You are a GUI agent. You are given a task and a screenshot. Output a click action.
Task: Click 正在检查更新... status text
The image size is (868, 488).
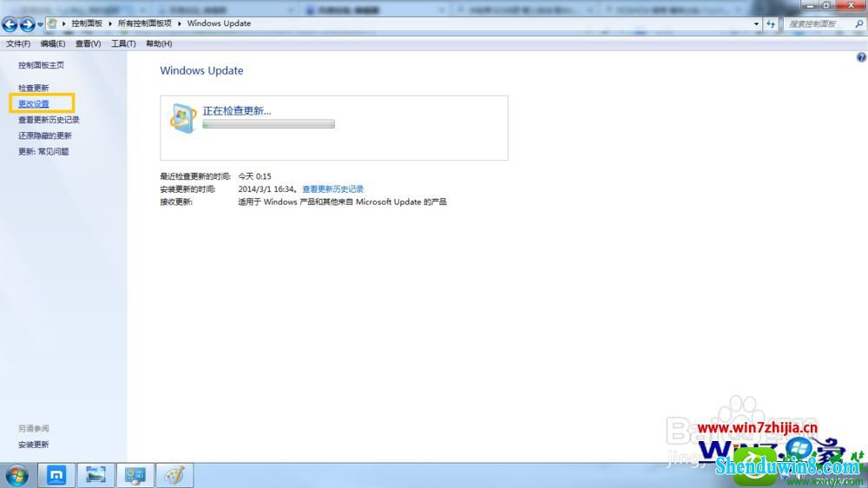coord(237,111)
